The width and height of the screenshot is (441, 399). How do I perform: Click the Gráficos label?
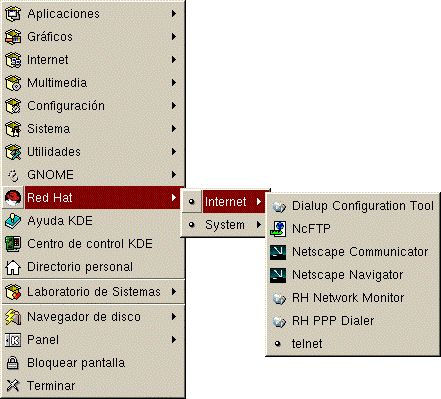coord(50,37)
